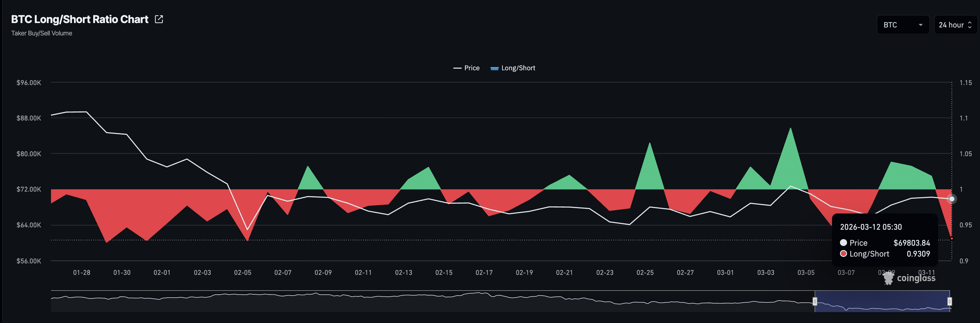Toggle the Long/Short legend series
980x323 pixels.
518,68
